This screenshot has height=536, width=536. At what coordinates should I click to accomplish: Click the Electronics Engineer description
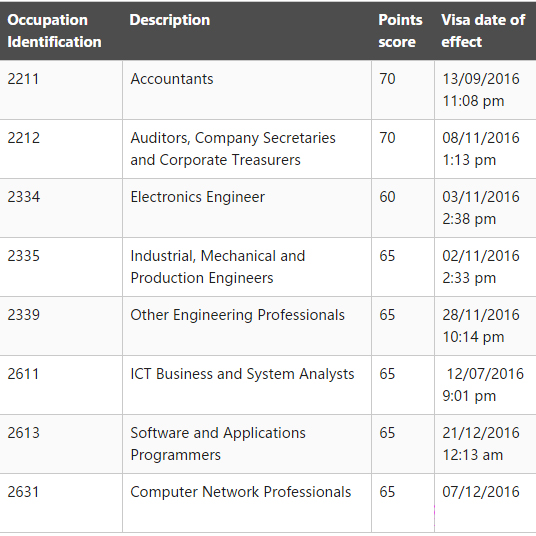coord(198,197)
